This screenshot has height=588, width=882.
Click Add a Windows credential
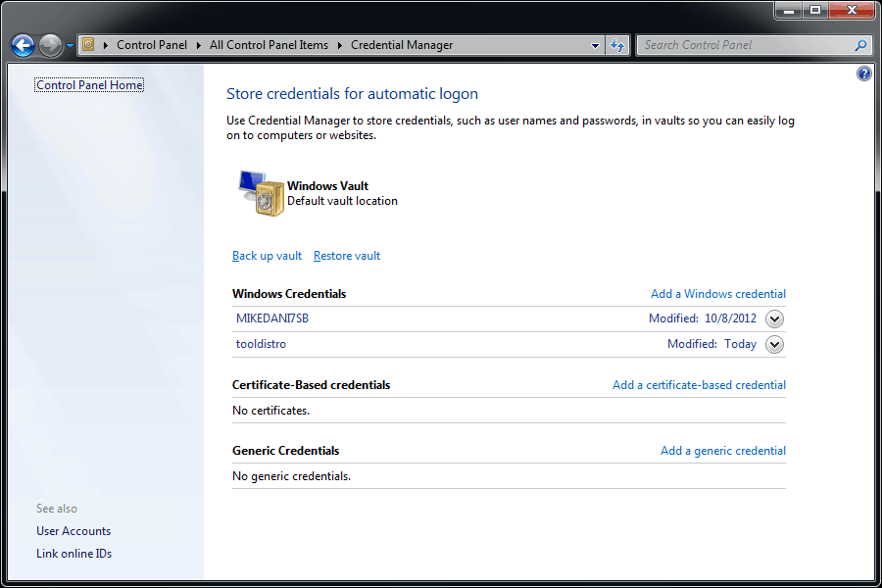click(718, 294)
